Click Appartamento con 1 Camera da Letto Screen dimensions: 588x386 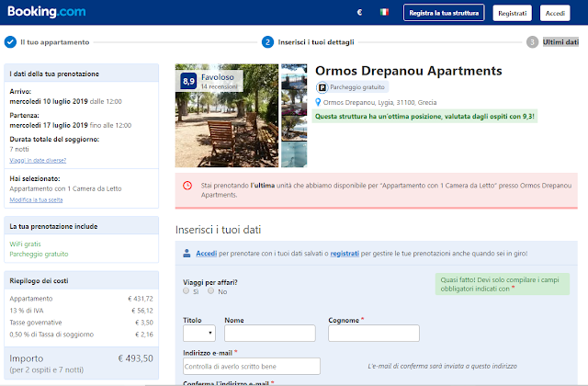[65, 188]
